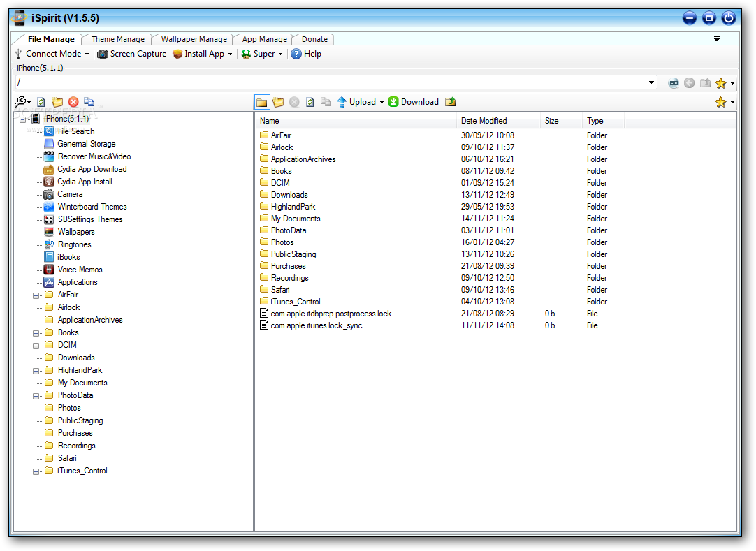This screenshot has width=756, height=551.
Task: Click the refresh icon above file list
Action: tap(310, 102)
